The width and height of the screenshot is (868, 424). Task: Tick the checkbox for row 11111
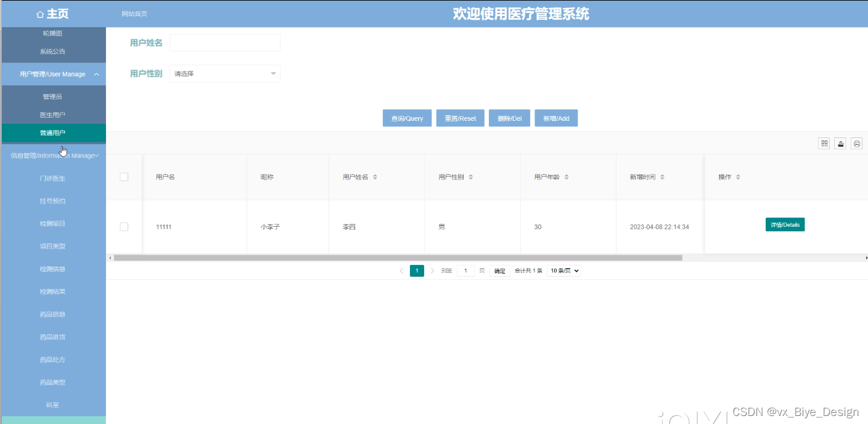(124, 227)
